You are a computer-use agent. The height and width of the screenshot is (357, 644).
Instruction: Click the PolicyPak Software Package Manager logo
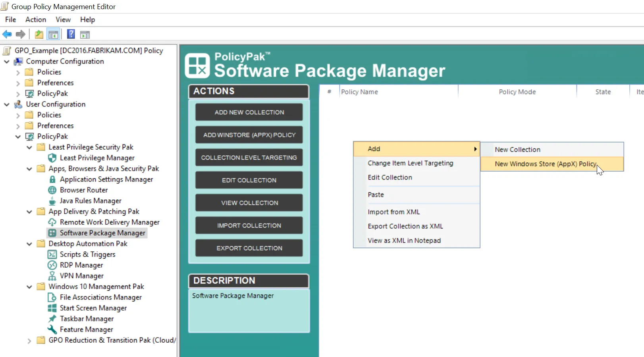(197, 66)
